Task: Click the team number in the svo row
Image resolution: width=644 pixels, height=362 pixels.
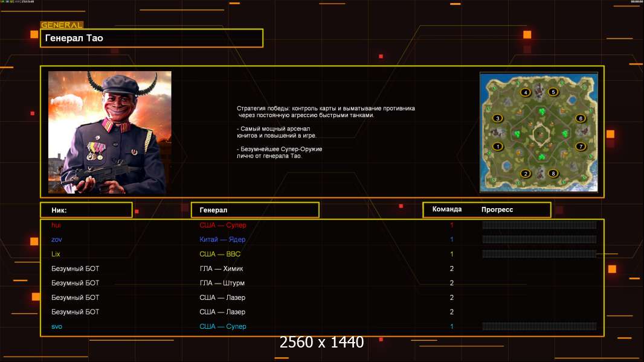Action: tap(451, 327)
